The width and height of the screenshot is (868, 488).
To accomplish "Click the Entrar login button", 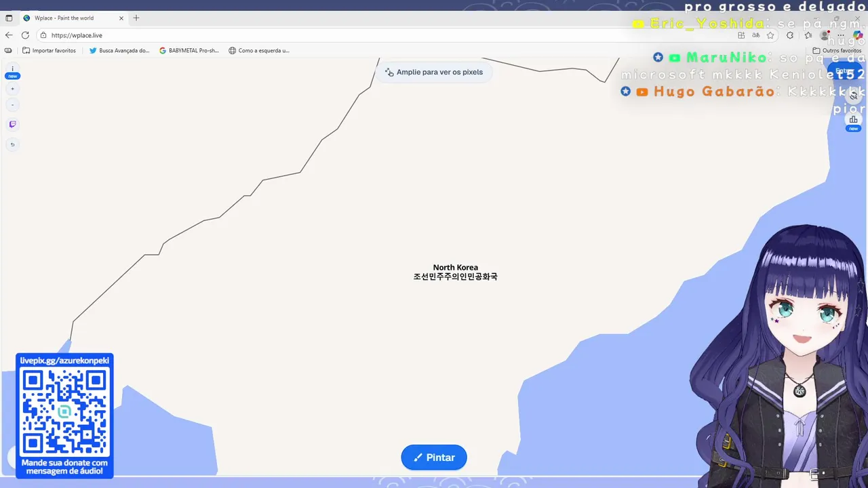I will pyautogui.click(x=844, y=71).
